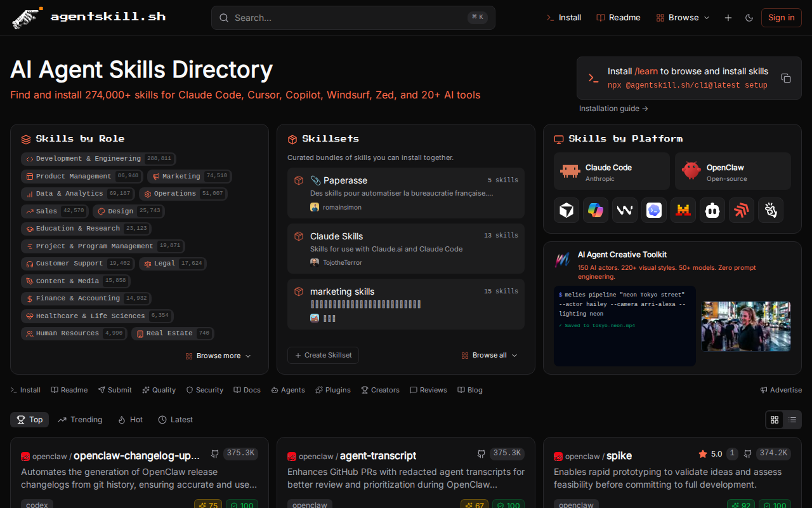Open Submit in the secondary nav bar
Screen dimensions: 812x508
pyautogui.click(x=115, y=390)
